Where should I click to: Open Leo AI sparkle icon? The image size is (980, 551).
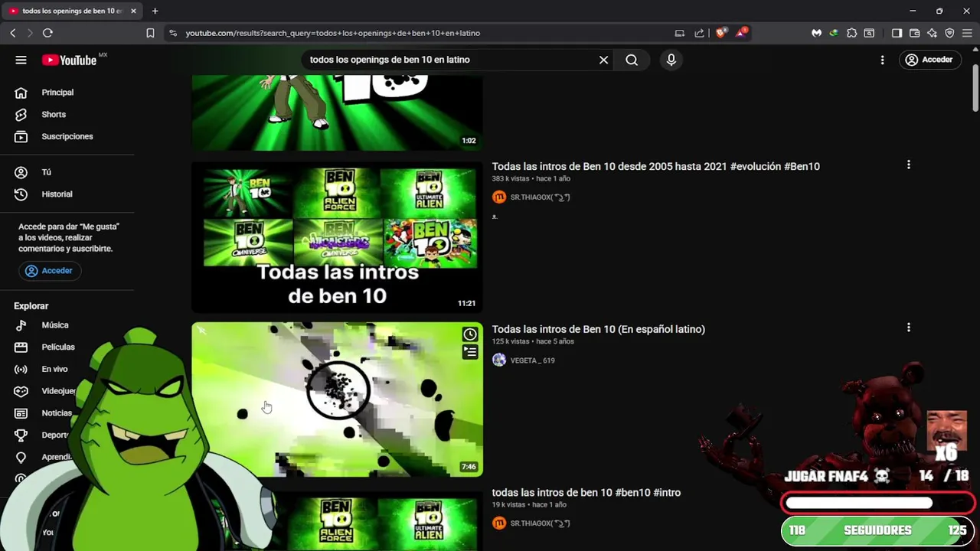pyautogui.click(x=932, y=33)
